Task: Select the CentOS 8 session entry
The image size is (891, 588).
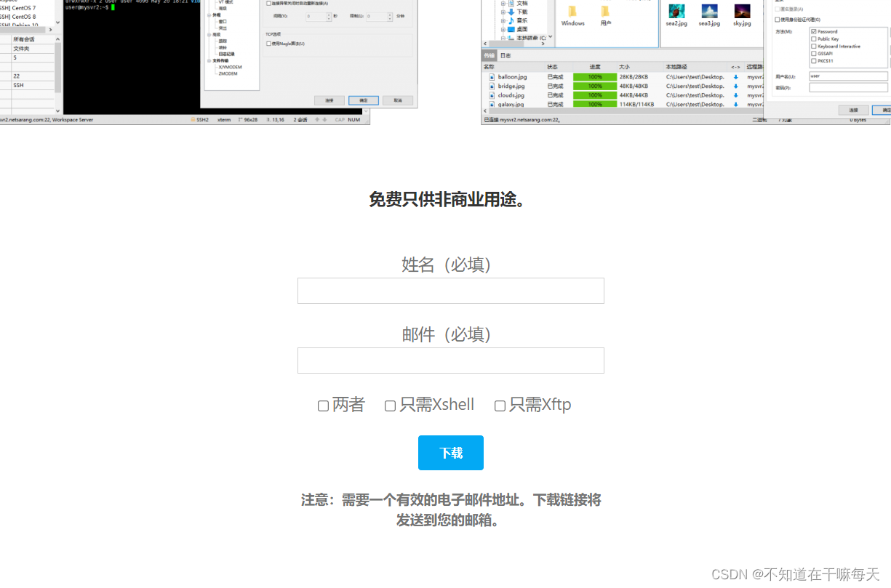Action: tap(19, 17)
